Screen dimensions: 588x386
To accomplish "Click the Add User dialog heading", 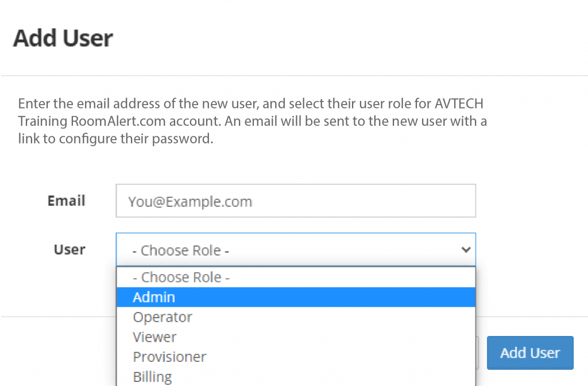I will [x=63, y=39].
